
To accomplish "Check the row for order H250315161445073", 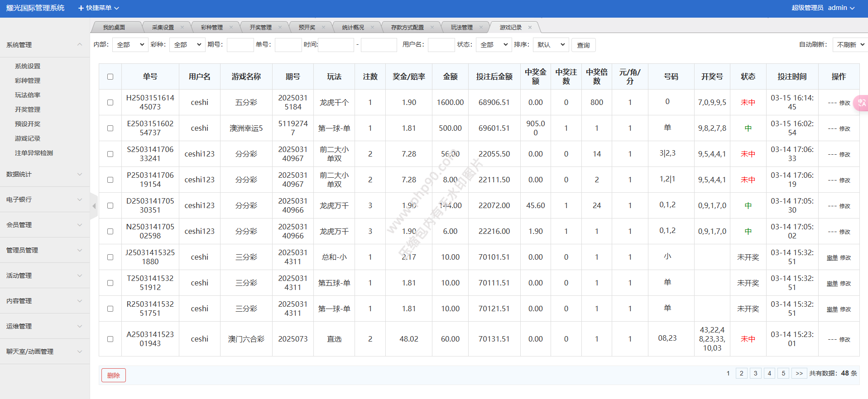I will point(110,102).
